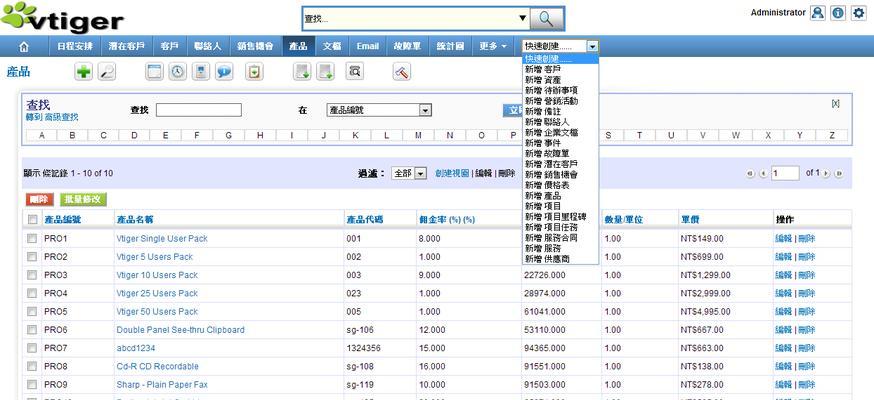Image resolution: width=874 pixels, height=400 pixels.
Task: Open the CRM settings gear icon
Action: (x=858, y=13)
